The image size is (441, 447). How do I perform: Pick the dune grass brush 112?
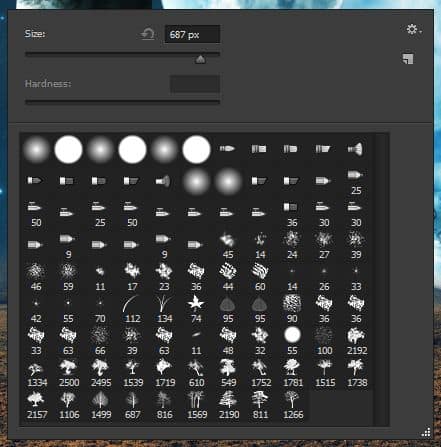pyautogui.click(x=132, y=309)
